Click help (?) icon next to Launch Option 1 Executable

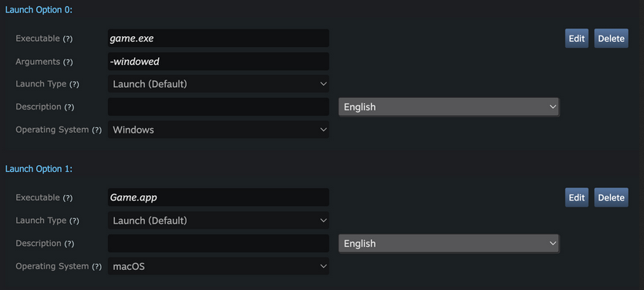pos(68,198)
